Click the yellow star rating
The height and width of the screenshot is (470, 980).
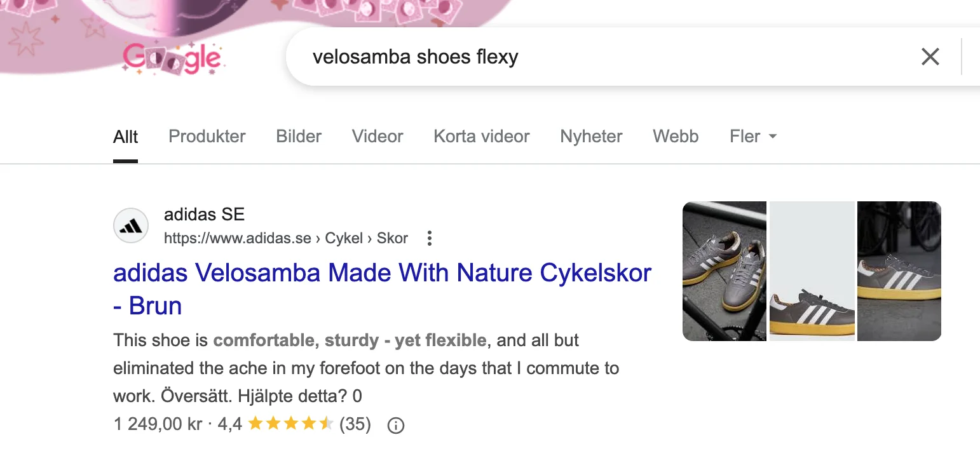(x=290, y=424)
